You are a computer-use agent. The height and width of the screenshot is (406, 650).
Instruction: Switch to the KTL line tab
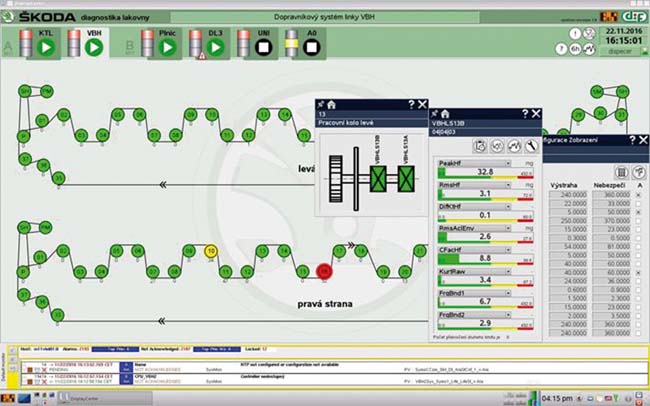pos(40,43)
